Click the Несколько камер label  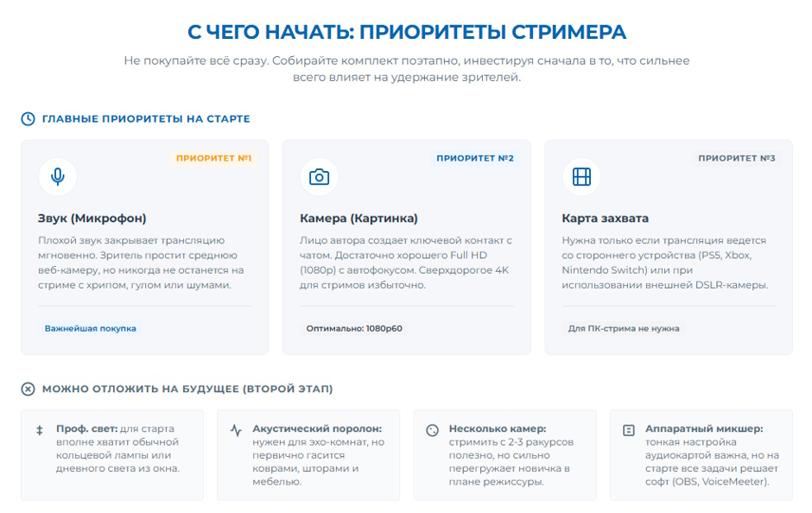click(498, 428)
